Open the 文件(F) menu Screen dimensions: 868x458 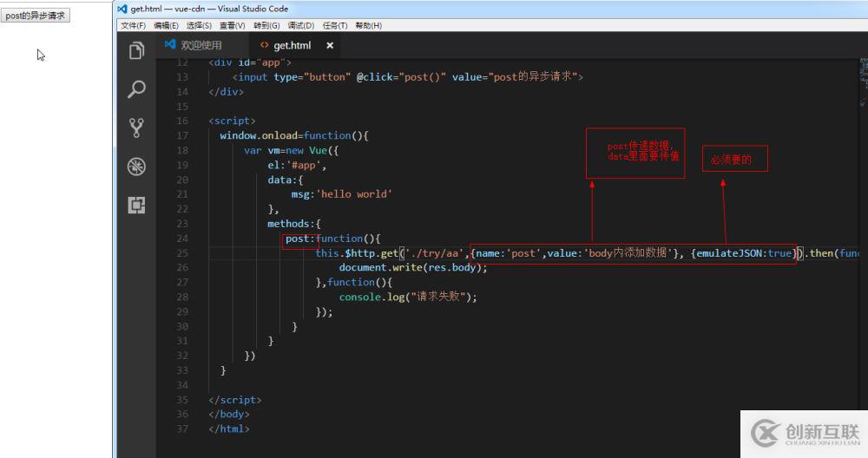(x=133, y=25)
